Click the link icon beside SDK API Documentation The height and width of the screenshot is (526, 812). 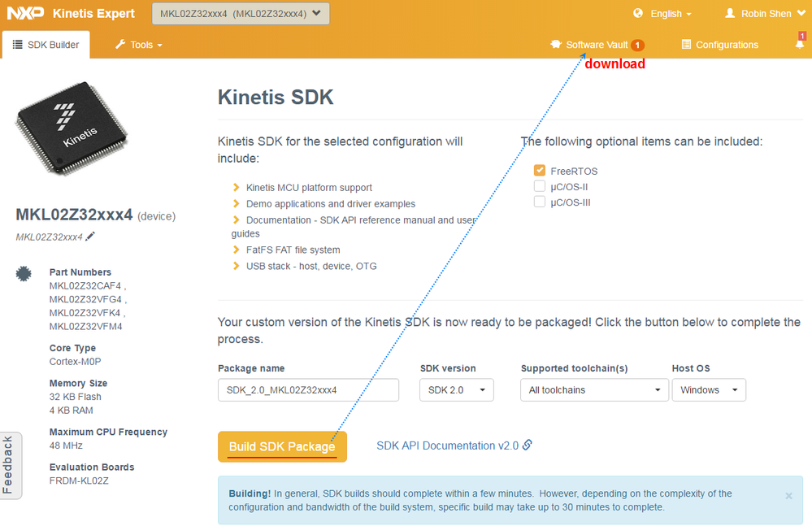528,445
